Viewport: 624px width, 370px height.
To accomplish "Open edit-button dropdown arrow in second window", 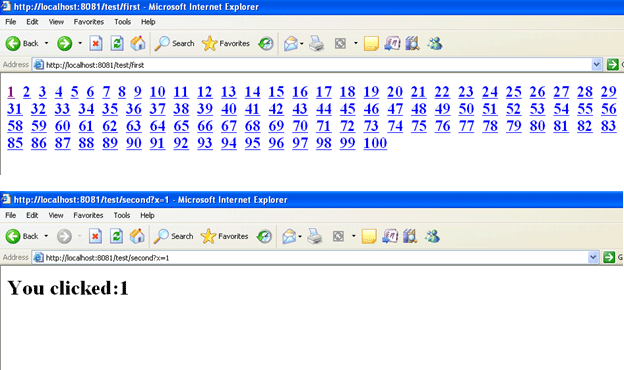I will click(x=353, y=236).
